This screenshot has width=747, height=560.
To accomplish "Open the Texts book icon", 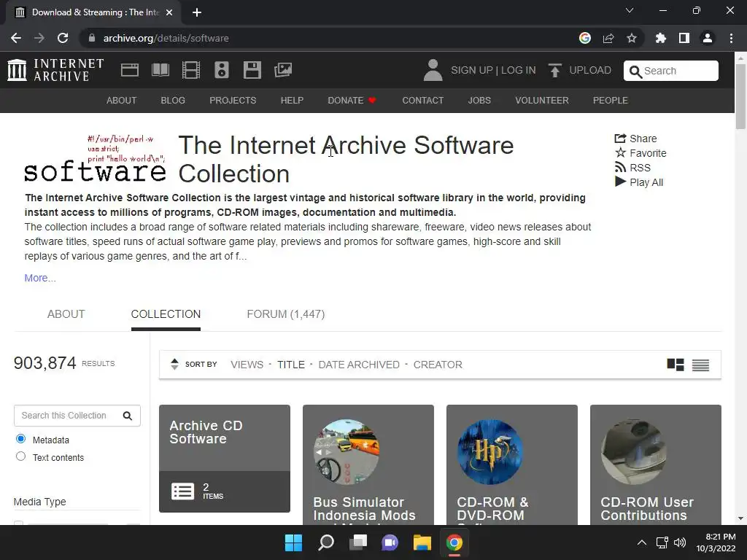I will pos(160,70).
